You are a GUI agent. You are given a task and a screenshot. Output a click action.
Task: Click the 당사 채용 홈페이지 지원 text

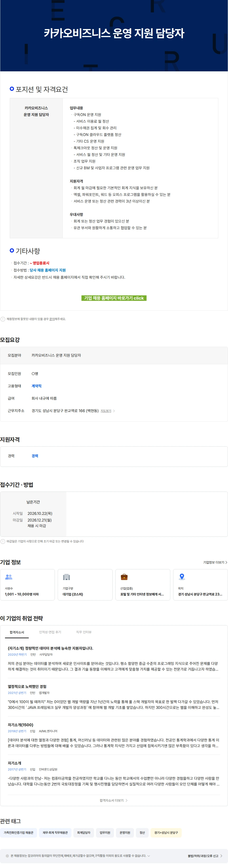(47, 270)
